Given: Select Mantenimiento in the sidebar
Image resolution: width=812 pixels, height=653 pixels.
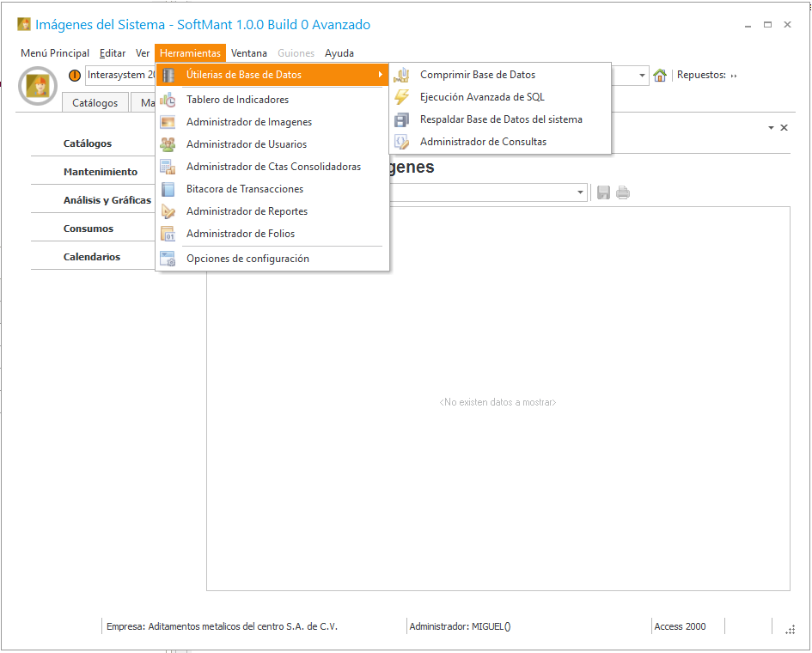Looking at the screenshot, I should point(101,172).
